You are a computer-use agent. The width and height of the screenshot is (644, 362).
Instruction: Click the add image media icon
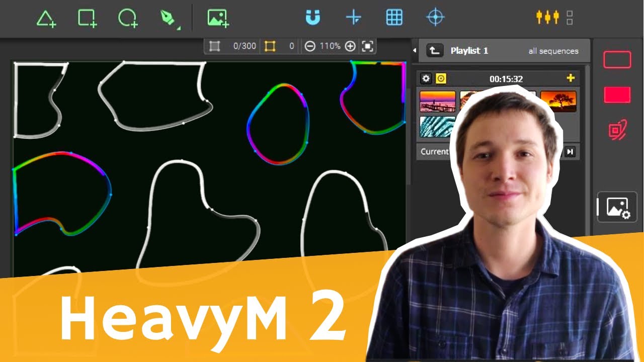pyautogui.click(x=218, y=18)
